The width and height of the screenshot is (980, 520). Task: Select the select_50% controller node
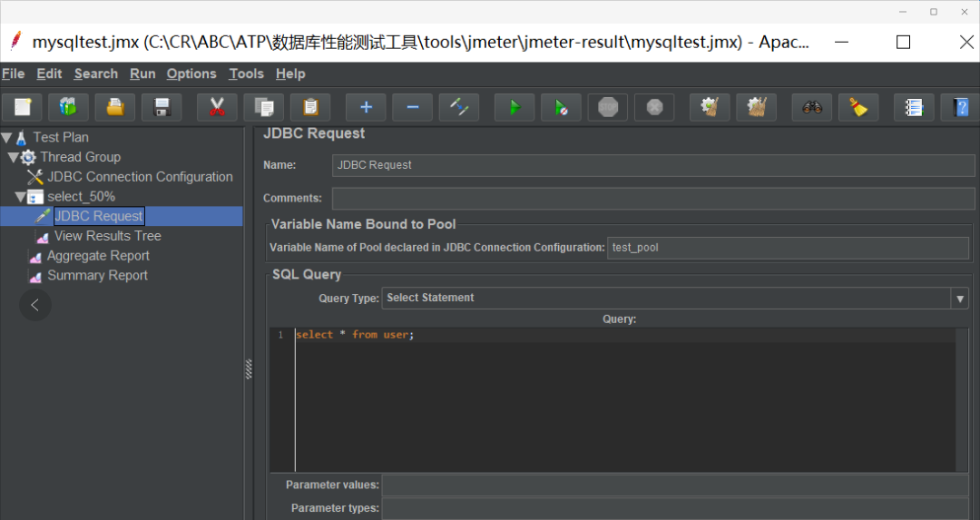click(x=82, y=197)
